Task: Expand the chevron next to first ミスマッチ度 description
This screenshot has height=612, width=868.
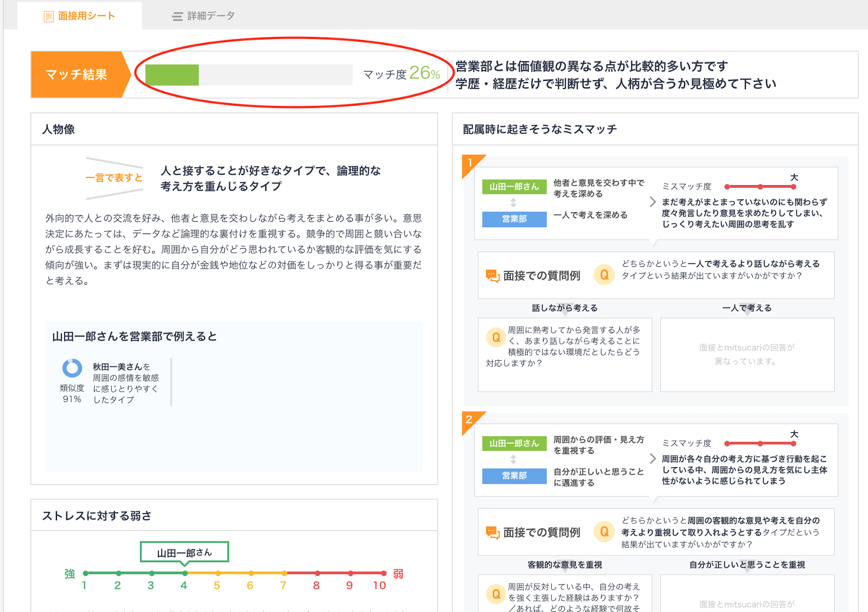Action: coord(653,202)
